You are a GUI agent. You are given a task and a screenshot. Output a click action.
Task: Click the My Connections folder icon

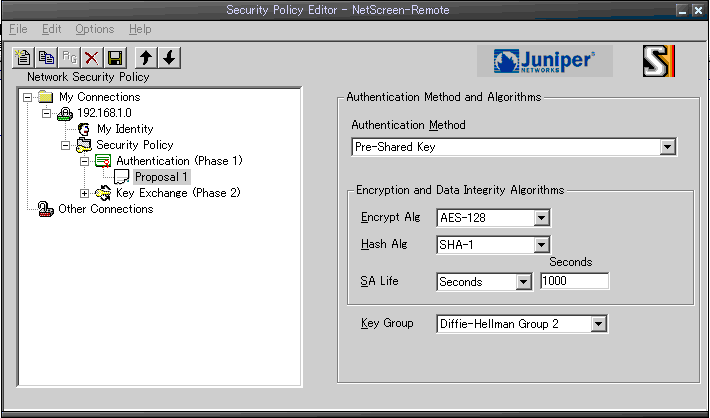pyautogui.click(x=45, y=96)
